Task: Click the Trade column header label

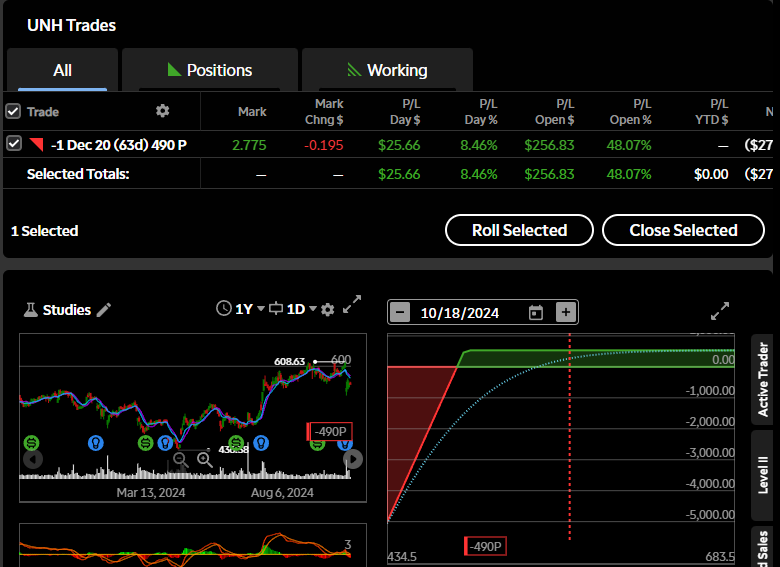Action: pos(43,111)
